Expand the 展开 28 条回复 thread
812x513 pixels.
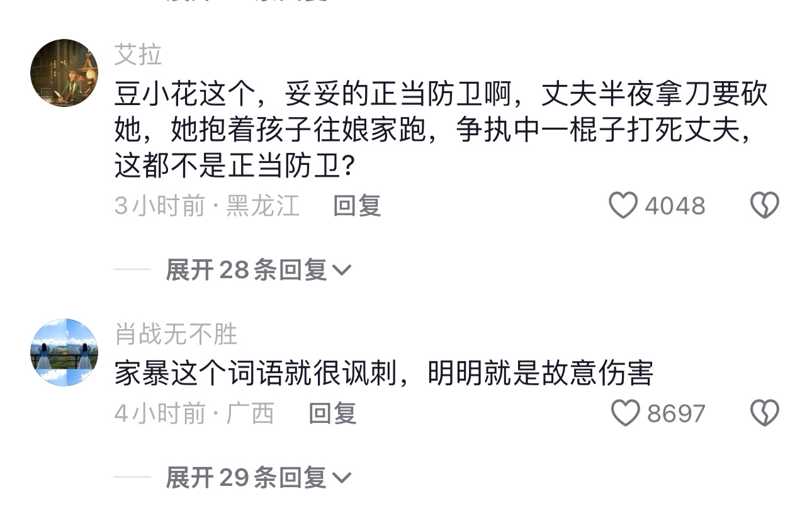click(x=245, y=270)
